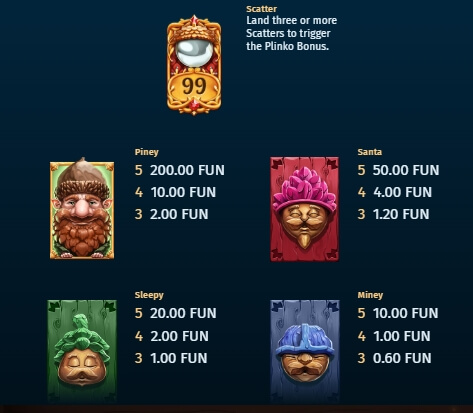Click the number 99 on the Scatter

[x=194, y=87]
